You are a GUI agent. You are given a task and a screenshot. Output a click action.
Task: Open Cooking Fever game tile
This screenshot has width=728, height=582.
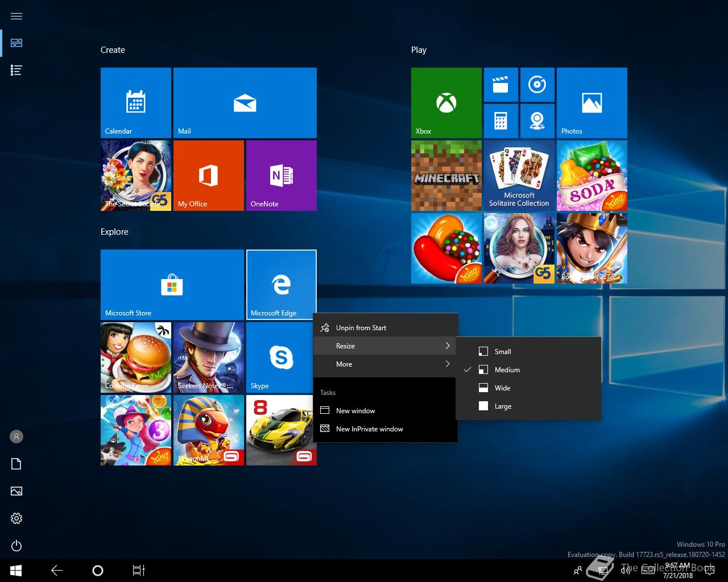click(x=136, y=357)
